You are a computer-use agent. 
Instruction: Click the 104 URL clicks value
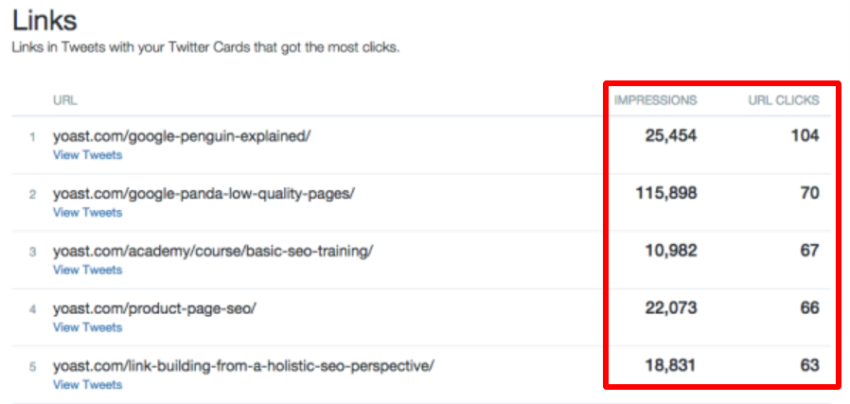(x=804, y=136)
